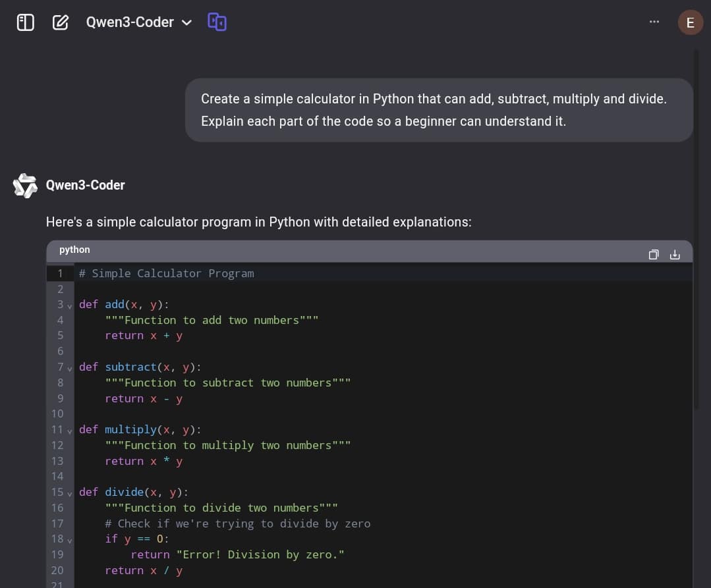This screenshot has height=588, width=711.
Task: Click the "def divide(x, y):" line
Action: pyautogui.click(x=134, y=492)
